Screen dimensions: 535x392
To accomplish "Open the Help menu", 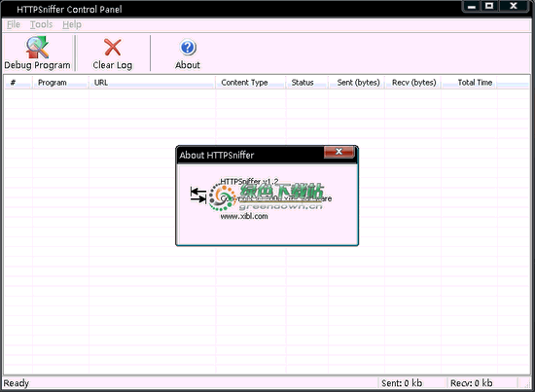I will [x=72, y=24].
